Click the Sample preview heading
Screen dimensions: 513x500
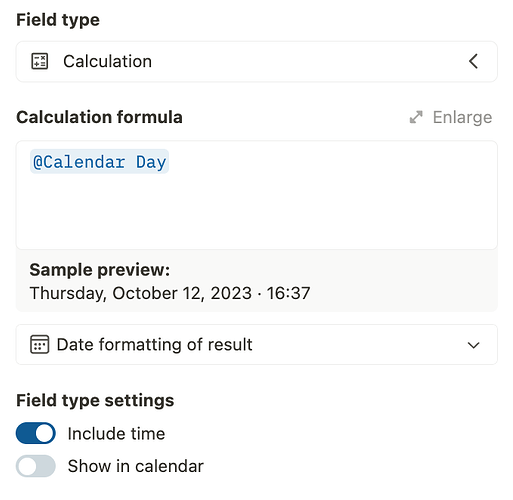(x=100, y=270)
